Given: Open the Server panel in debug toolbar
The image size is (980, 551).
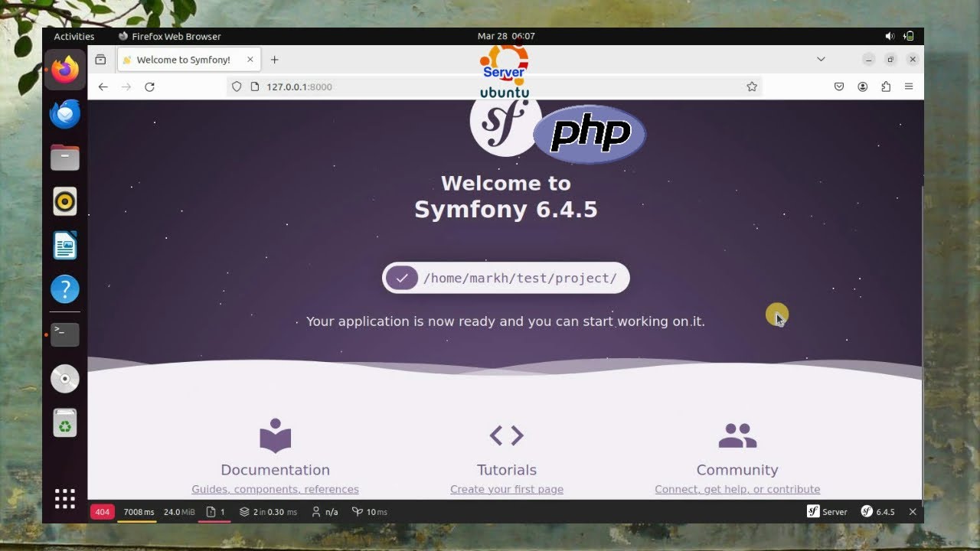Looking at the screenshot, I should click(827, 512).
